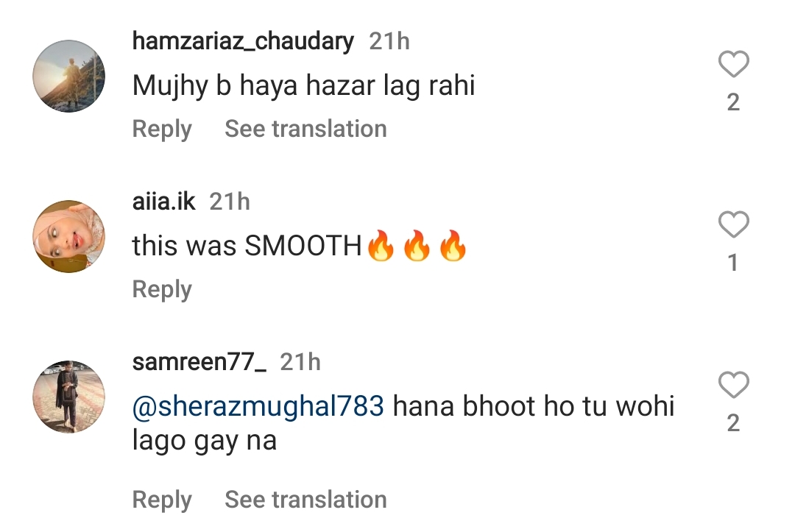See translation of 'Mujhy b haya' comment
795x532 pixels.
coord(305,129)
